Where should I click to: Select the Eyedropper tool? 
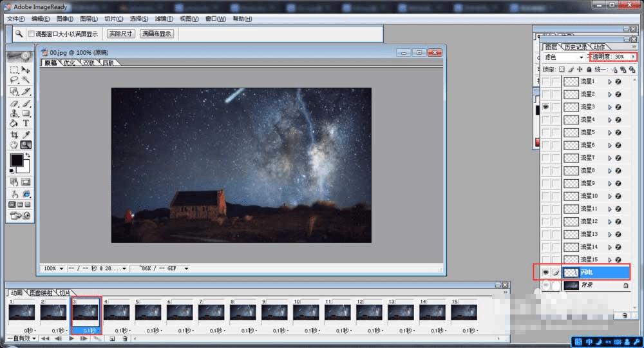(26, 135)
